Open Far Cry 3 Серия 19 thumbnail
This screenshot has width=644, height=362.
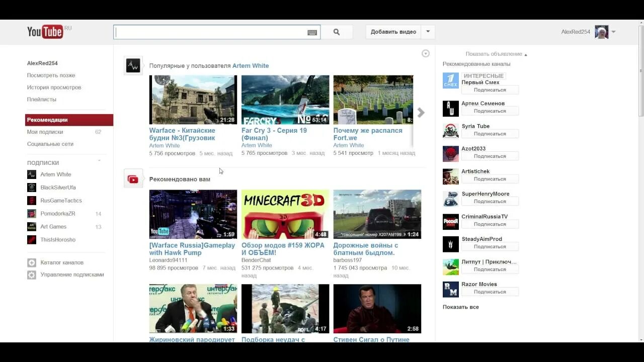tap(285, 100)
